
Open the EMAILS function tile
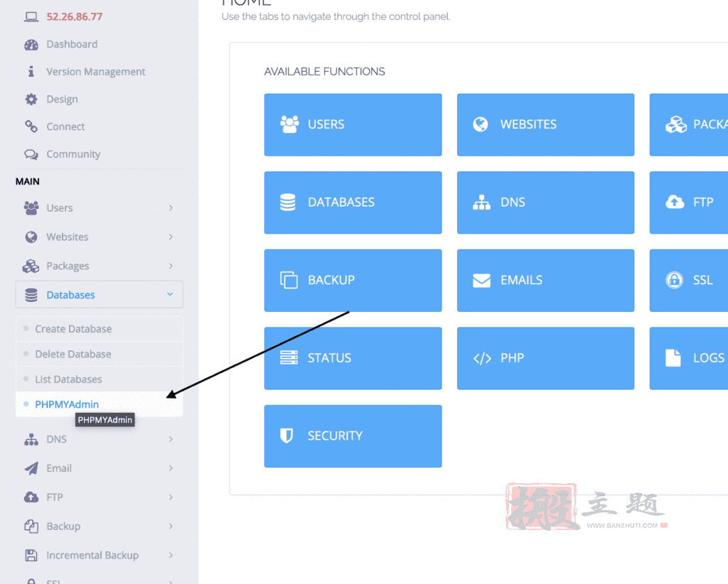[x=545, y=281]
